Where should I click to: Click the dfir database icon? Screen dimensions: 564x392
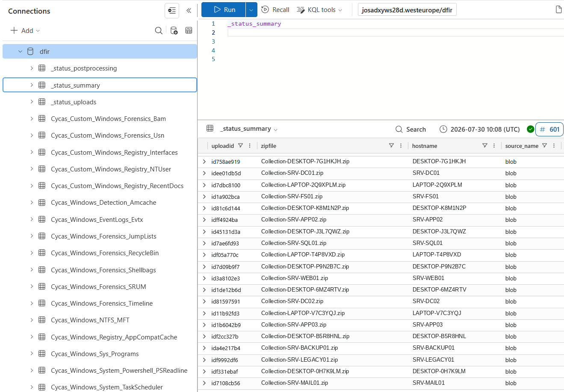pyautogui.click(x=30, y=51)
